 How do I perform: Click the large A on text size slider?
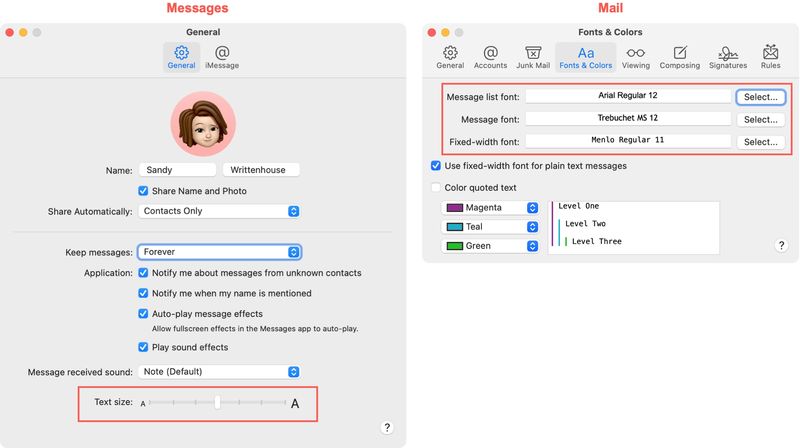point(295,404)
